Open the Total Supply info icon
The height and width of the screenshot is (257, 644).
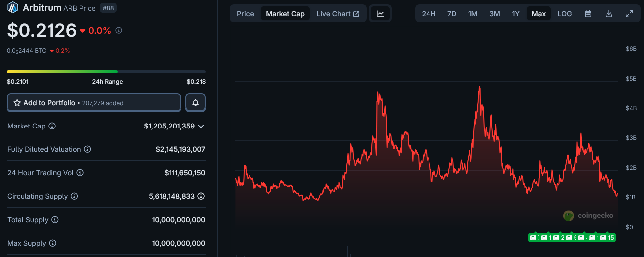[55, 220]
